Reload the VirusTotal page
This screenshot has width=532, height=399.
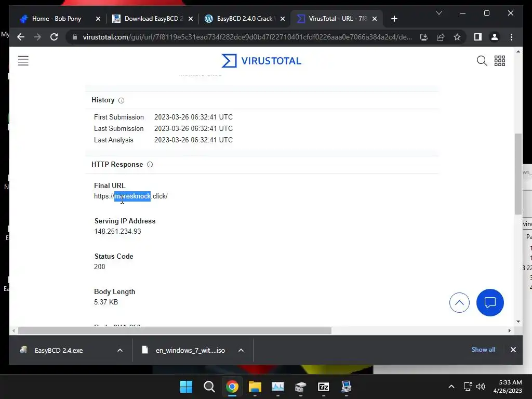point(54,37)
